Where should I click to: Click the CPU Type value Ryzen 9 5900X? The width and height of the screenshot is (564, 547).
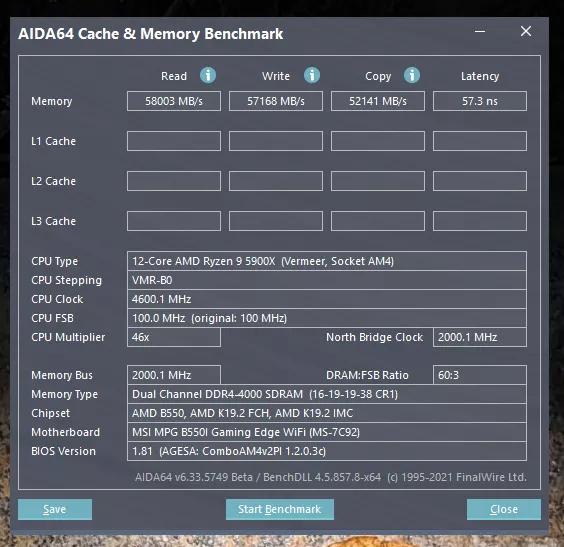tap(327, 261)
